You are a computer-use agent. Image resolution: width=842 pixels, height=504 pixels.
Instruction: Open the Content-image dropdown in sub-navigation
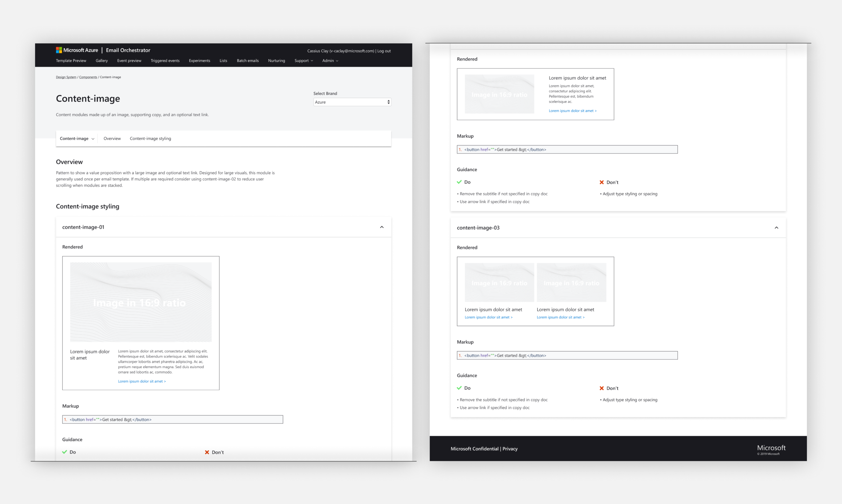pyautogui.click(x=77, y=139)
